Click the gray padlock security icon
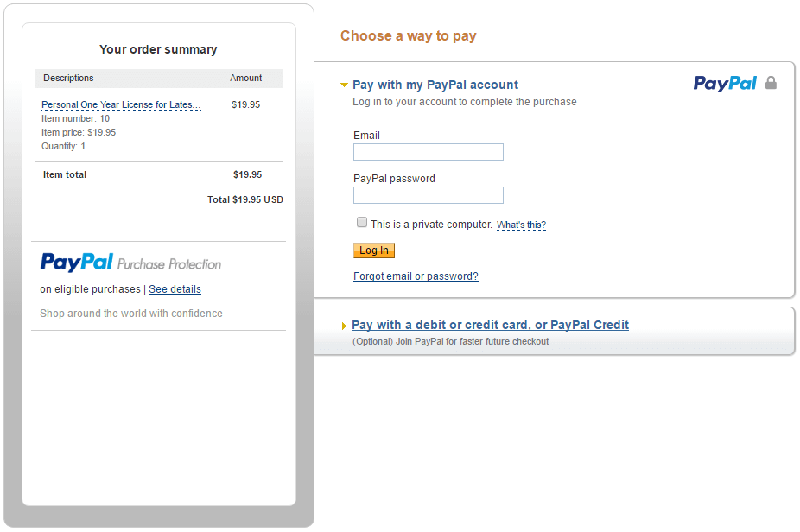The image size is (800, 532). (x=771, y=83)
